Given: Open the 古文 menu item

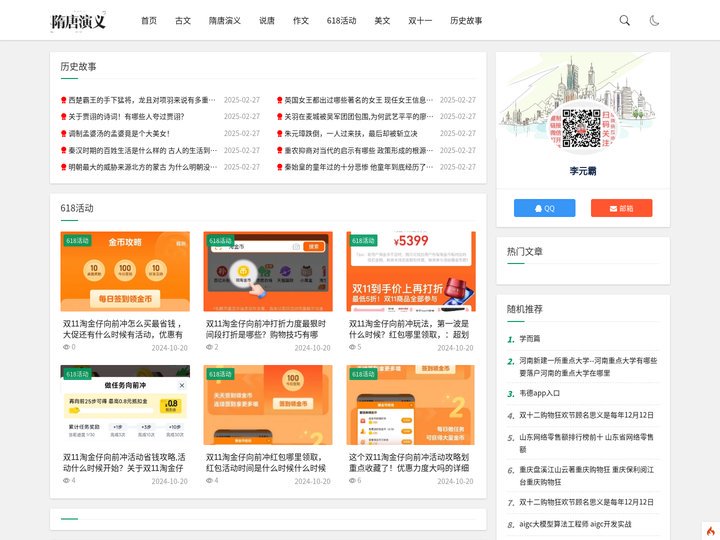Looking at the screenshot, I should [183, 20].
